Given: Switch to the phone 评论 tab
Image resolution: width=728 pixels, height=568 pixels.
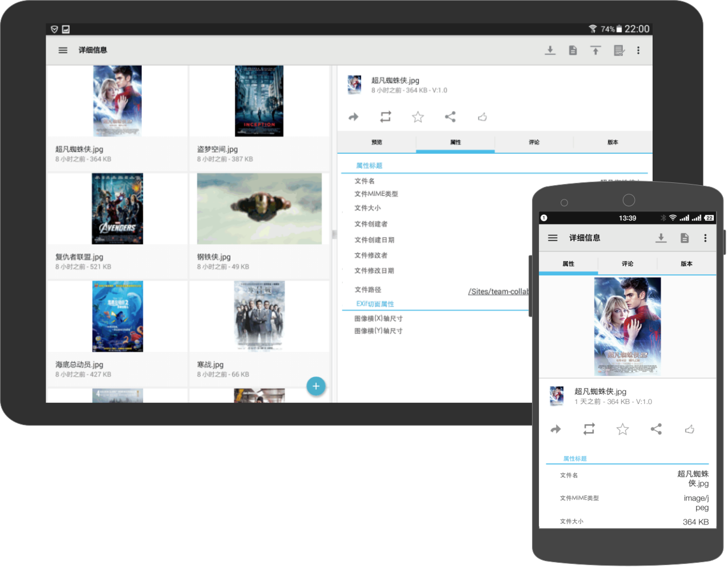Looking at the screenshot, I should click(627, 264).
